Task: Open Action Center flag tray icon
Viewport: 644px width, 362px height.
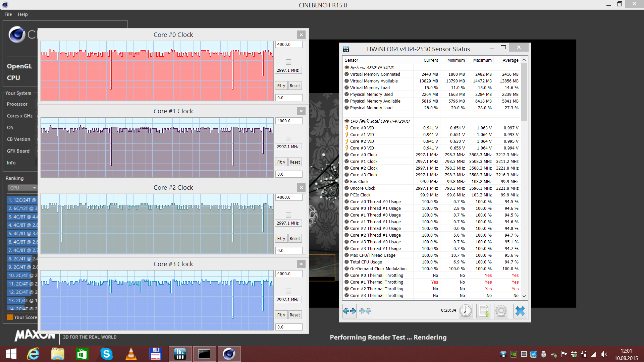Action: click(x=564, y=354)
